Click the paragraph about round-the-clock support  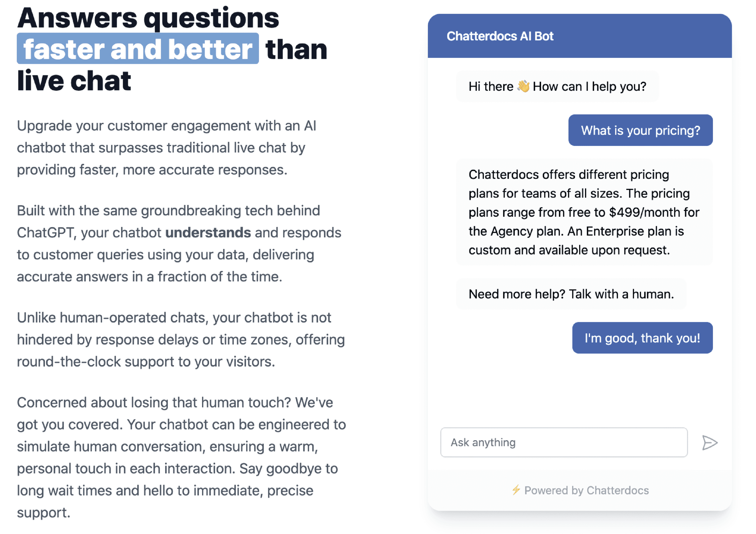click(181, 339)
